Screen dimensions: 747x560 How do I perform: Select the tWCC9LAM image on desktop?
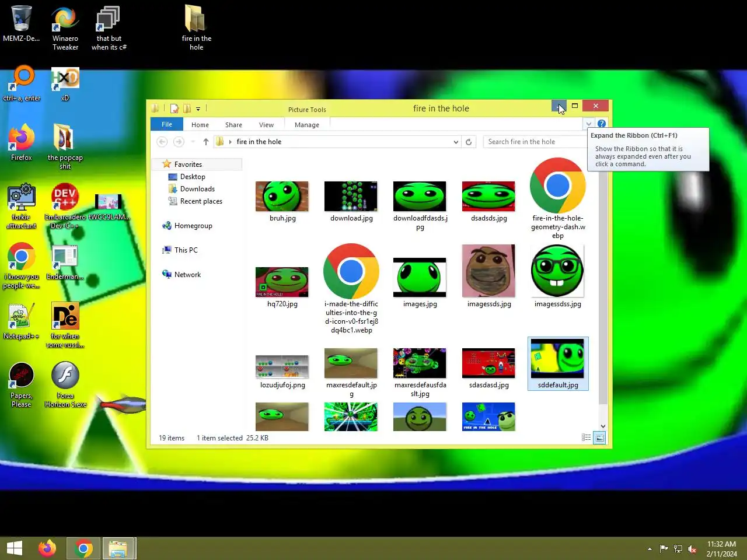coord(109,207)
